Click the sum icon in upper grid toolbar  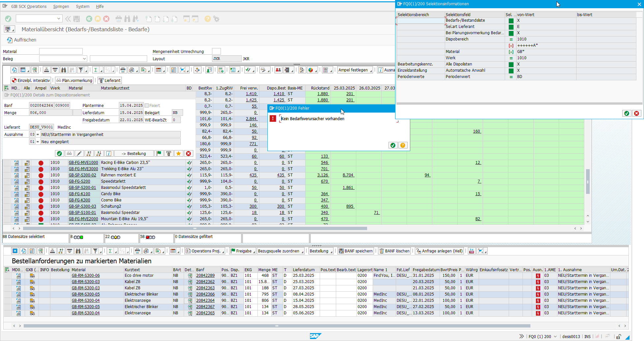click(x=95, y=70)
